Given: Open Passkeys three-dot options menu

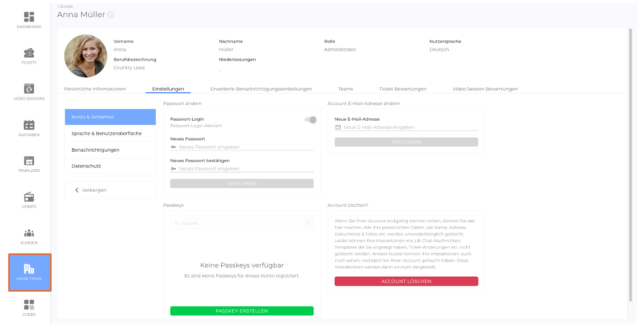Looking at the screenshot, I should pos(308,224).
